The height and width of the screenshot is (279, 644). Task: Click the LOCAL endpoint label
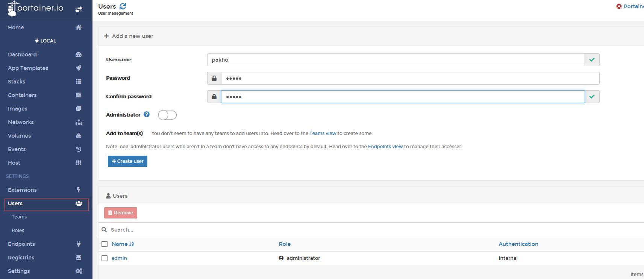(45, 41)
